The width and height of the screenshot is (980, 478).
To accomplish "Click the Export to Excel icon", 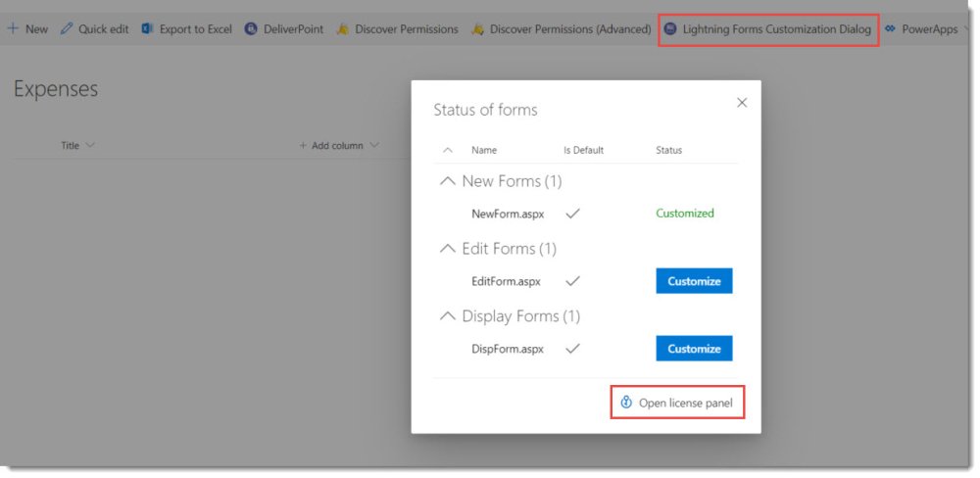I will (x=148, y=28).
